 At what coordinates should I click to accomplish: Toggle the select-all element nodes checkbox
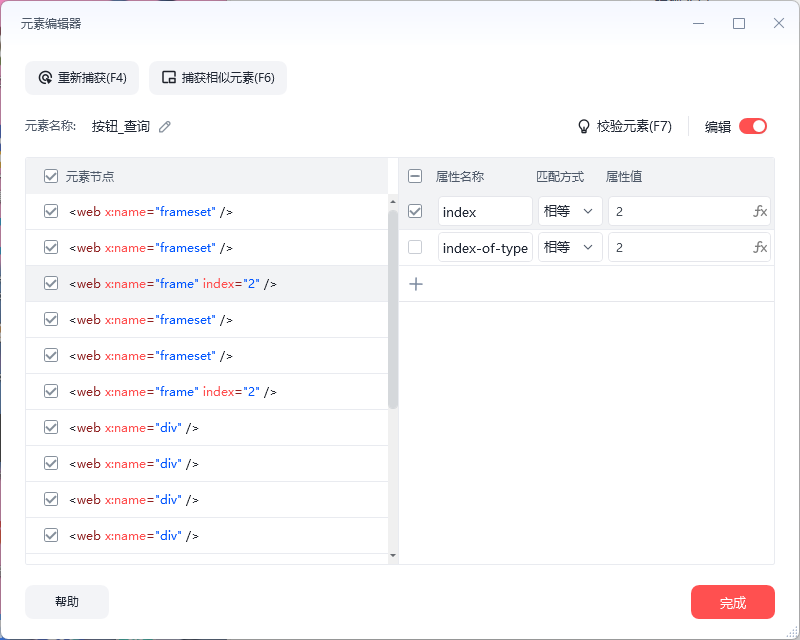[x=51, y=176]
